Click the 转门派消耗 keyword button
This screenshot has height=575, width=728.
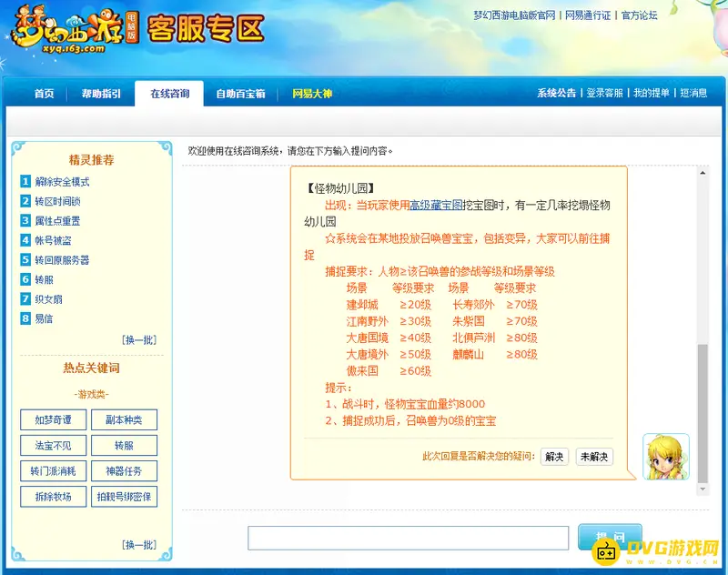(x=54, y=471)
